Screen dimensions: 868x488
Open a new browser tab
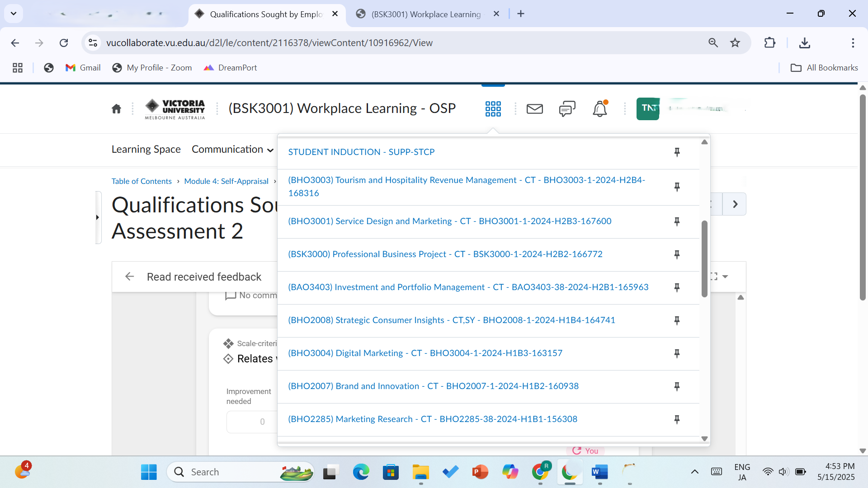tap(521, 14)
